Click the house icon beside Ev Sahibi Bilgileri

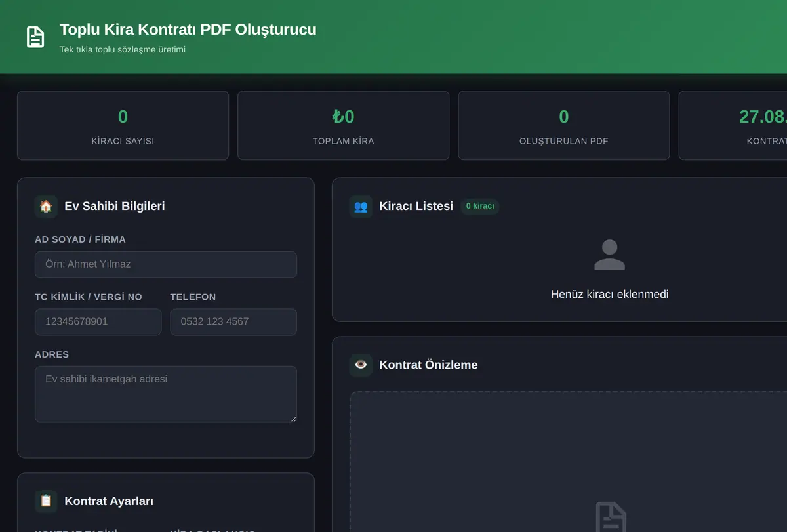46,206
